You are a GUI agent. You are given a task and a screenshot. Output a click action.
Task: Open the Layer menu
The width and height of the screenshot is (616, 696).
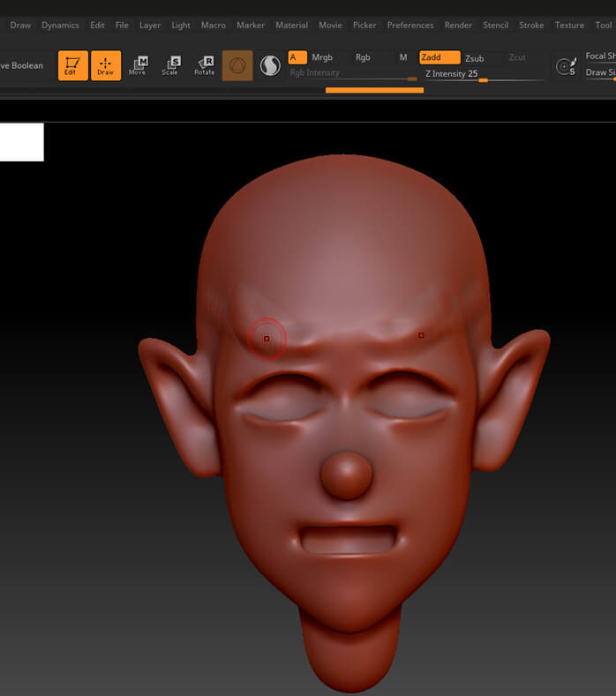point(150,26)
